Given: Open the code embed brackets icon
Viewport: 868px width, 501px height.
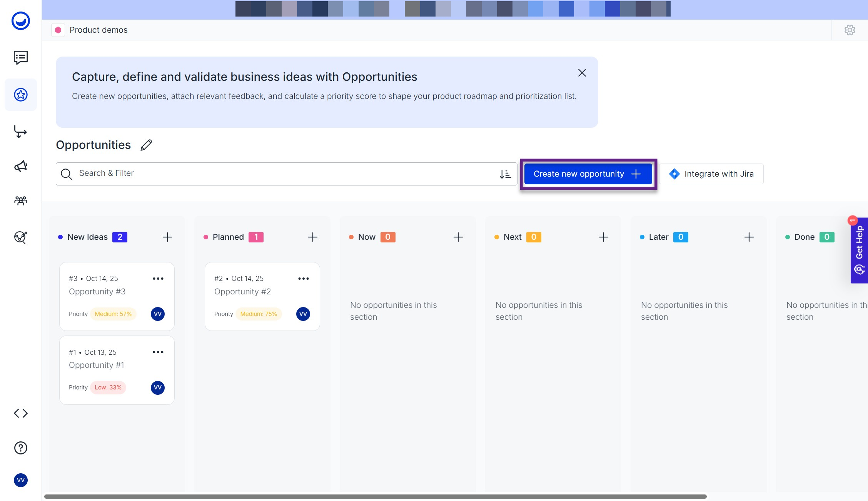Looking at the screenshot, I should (x=21, y=413).
